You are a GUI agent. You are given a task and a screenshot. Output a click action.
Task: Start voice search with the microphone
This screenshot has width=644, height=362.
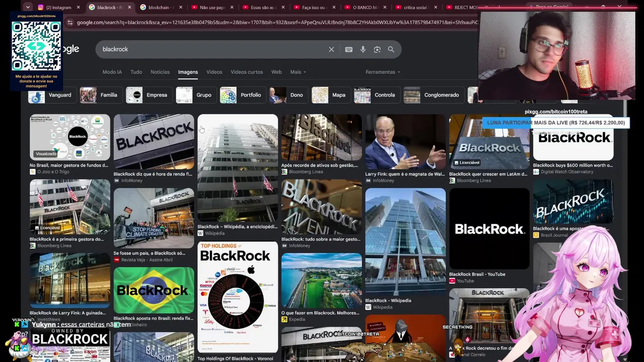(363, 49)
